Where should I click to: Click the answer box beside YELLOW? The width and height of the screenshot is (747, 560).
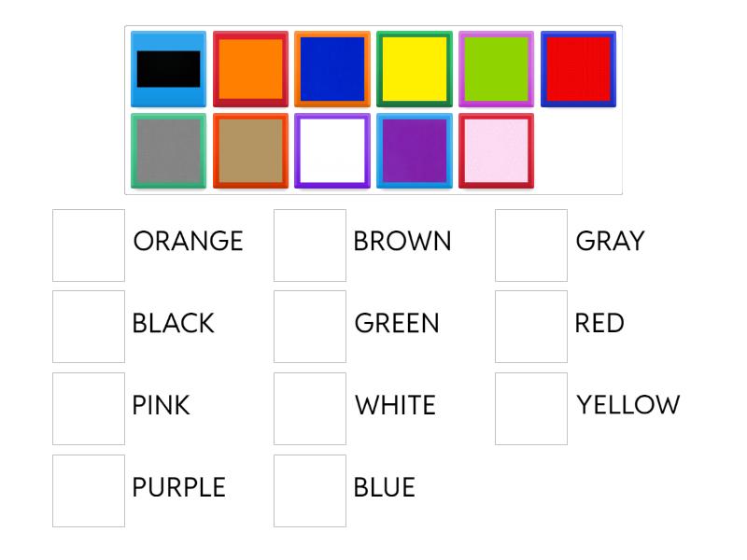point(530,406)
